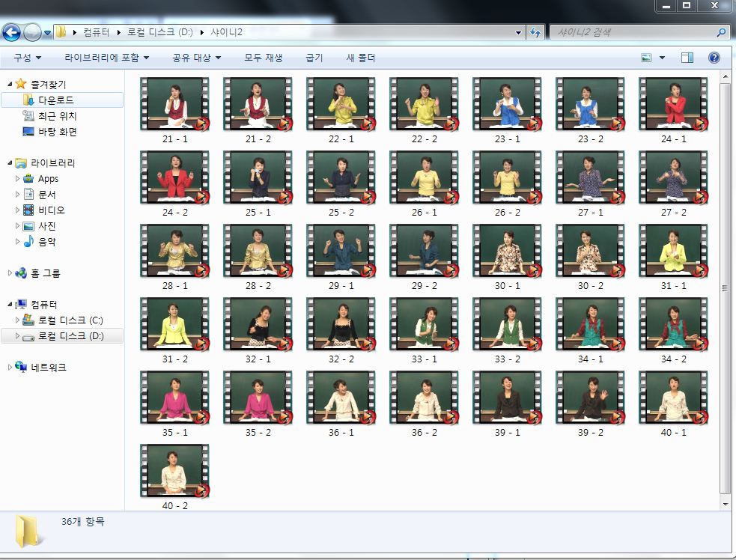Collapse the 컴퓨터 section
Image resolution: width=736 pixels, height=560 pixels.
coord(10,305)
